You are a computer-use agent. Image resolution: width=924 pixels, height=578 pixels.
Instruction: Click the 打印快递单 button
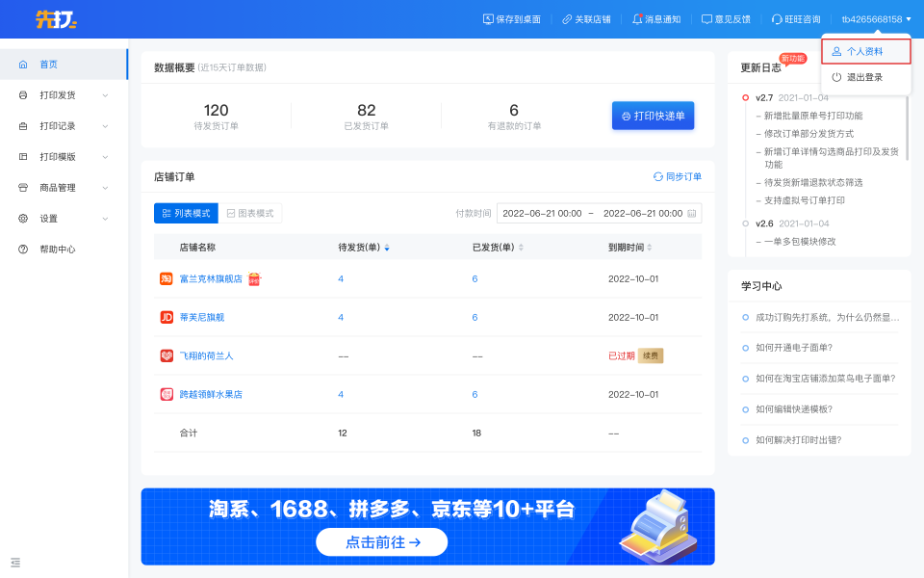(x=653, y=116)
